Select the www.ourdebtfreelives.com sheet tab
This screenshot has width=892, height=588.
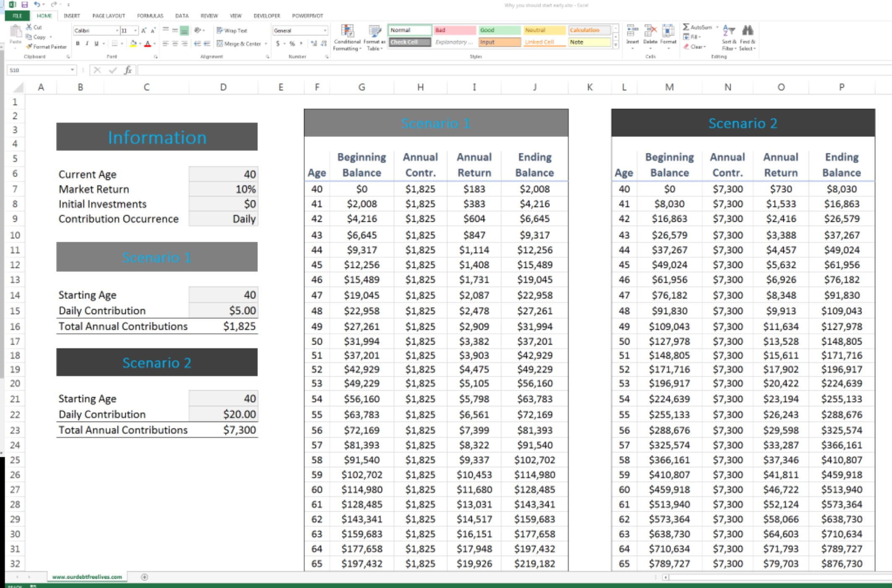pos(87,577)
